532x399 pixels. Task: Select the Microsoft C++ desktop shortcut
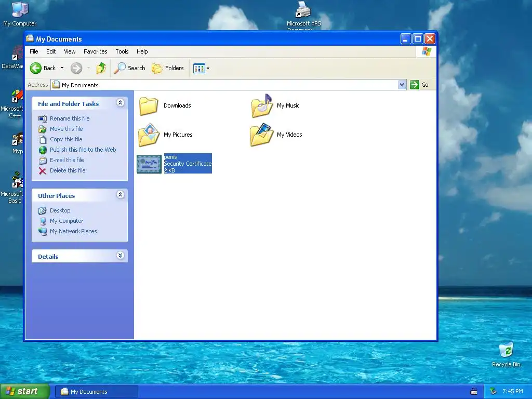click(12, 104)
